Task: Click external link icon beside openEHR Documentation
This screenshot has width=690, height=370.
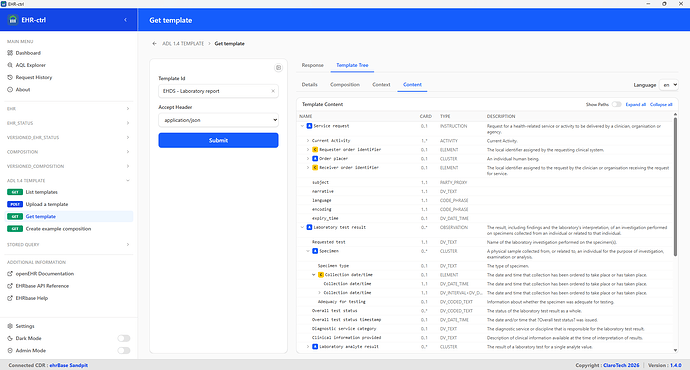Action: [10, 274]
